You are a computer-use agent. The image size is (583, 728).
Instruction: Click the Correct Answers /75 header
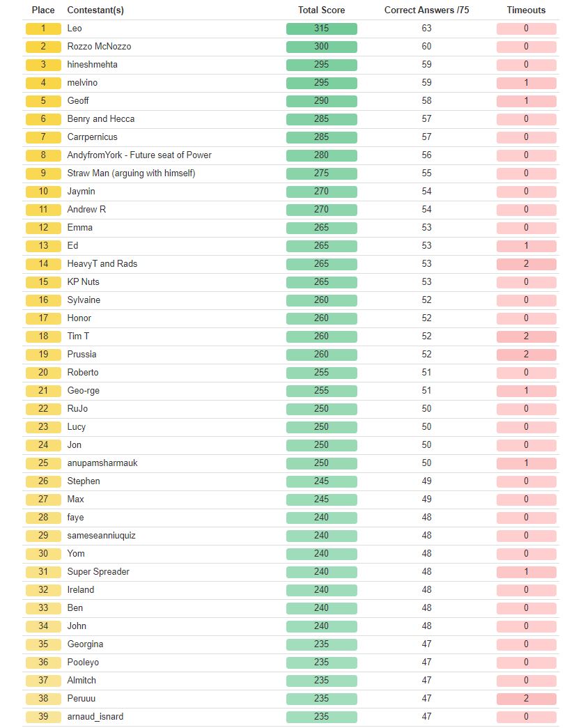tap(426, 10)
